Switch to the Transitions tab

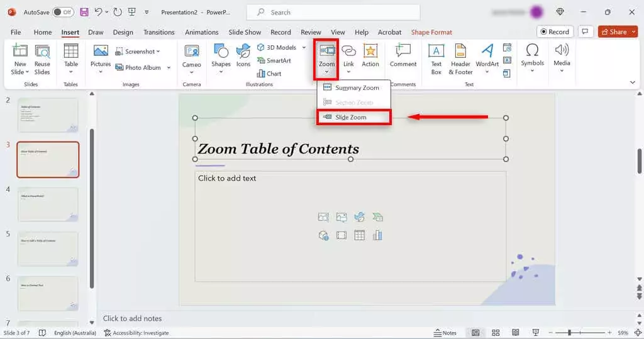pos(158,32)
